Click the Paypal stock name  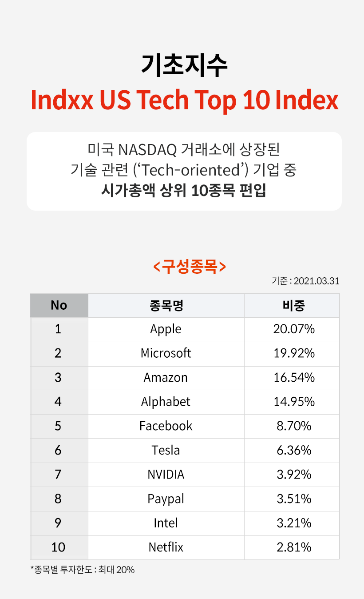point(166,499)
